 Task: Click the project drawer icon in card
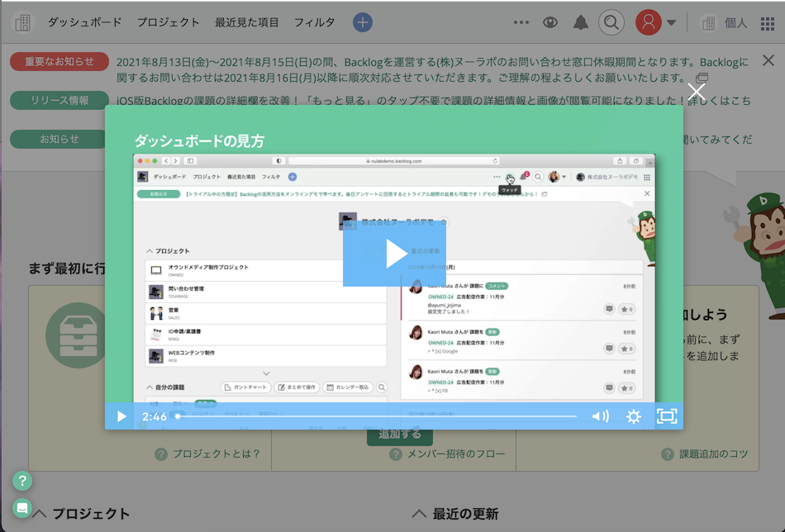pyautogui.click(x=75, y=335)
